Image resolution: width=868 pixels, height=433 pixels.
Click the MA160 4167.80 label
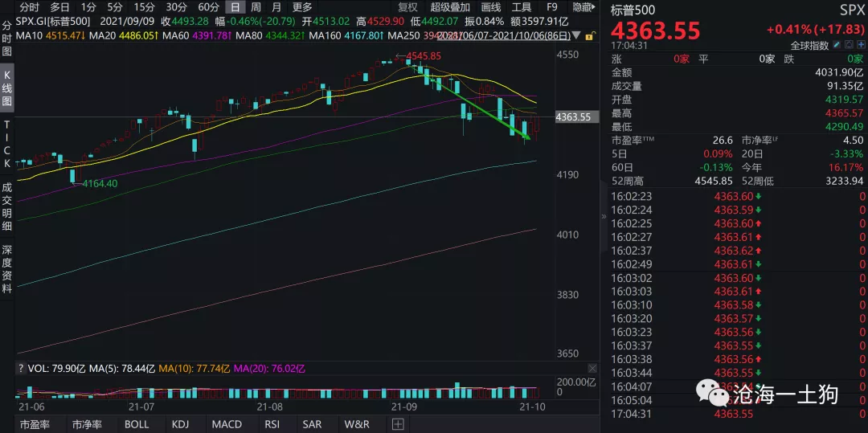coord(346,36)
